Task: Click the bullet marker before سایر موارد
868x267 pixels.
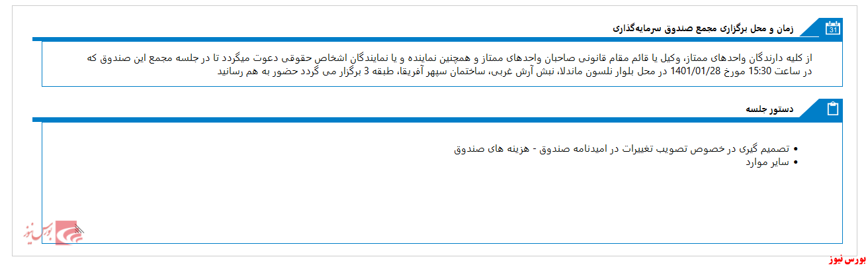Action: tap(796, 162)
